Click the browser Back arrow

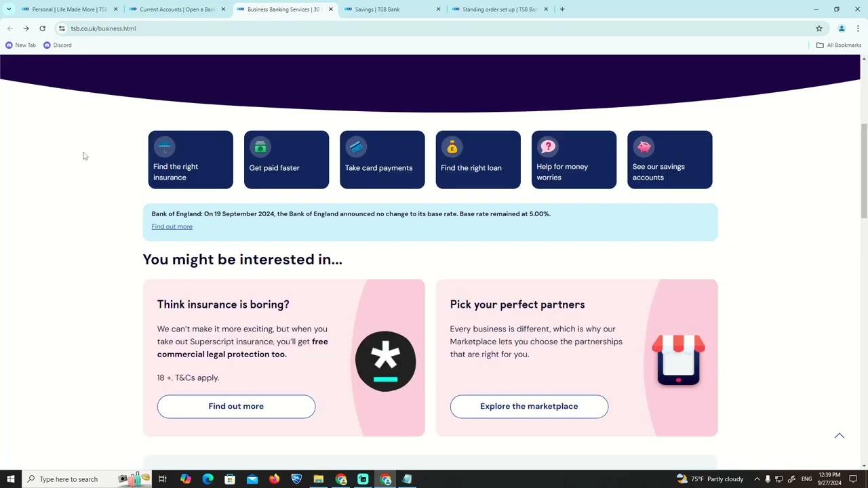click(x=9, y=28)
